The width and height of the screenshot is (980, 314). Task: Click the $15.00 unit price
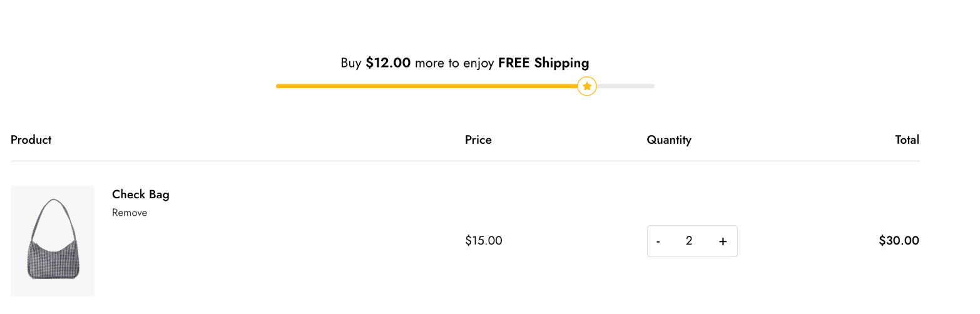click(x=484, y=241)
